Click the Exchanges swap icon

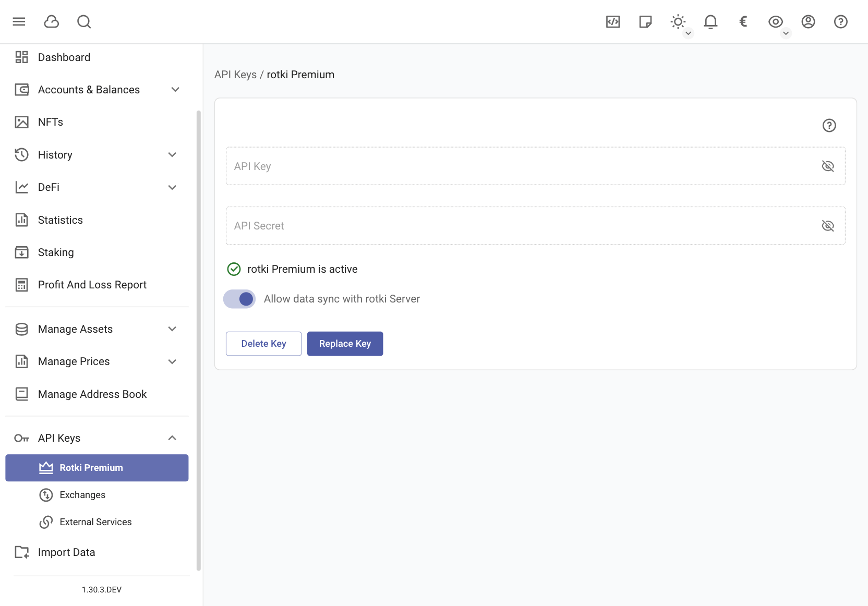(x=46, y=495)
